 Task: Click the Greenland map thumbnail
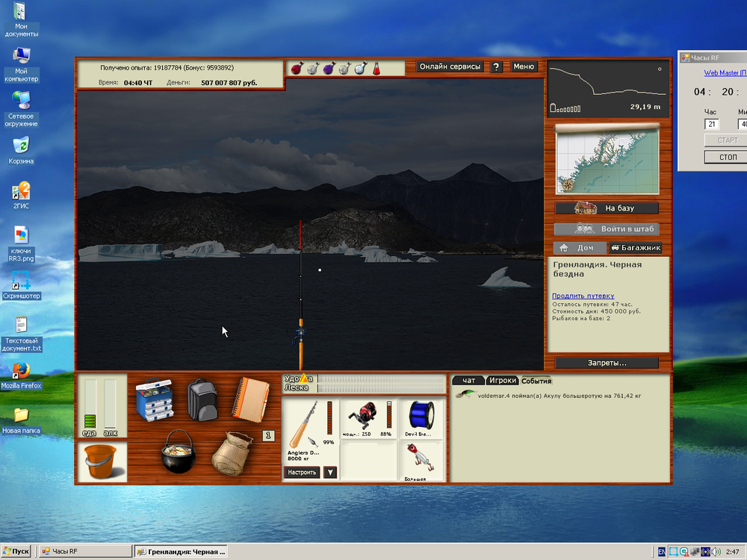(x=607, y=159)
